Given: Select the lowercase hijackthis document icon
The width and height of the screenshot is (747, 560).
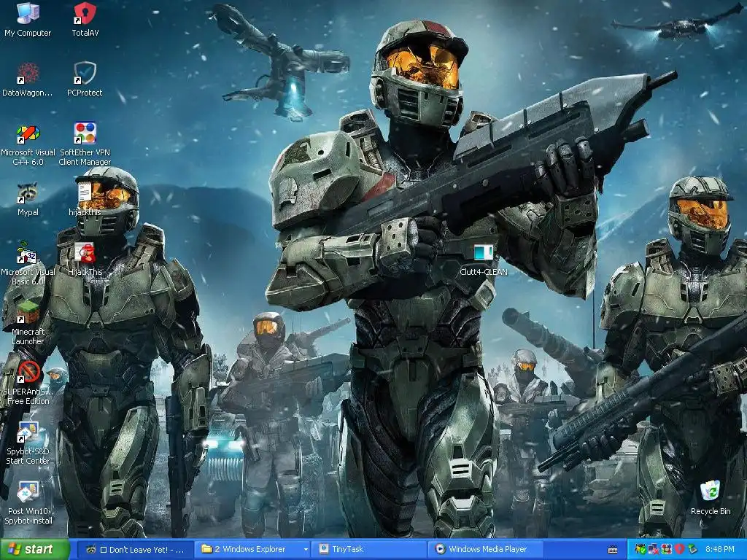Looking at the screenshot, I should click(85, 200).
